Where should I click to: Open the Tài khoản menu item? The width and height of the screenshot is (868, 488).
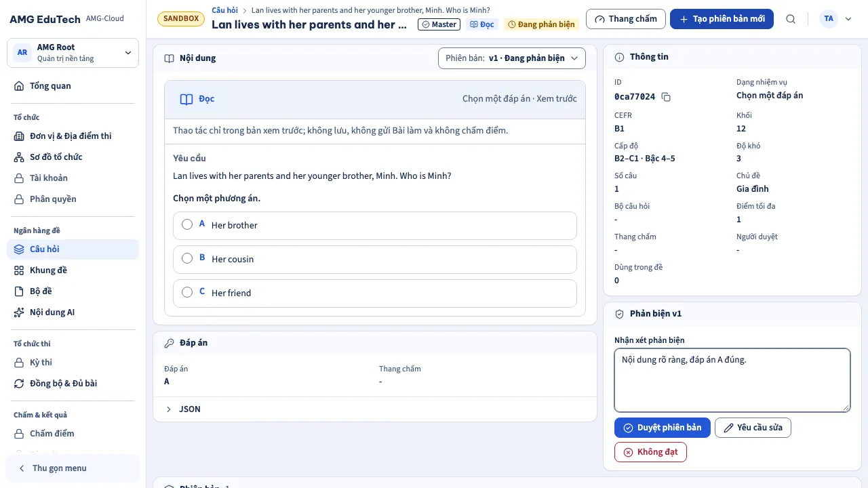73,178
